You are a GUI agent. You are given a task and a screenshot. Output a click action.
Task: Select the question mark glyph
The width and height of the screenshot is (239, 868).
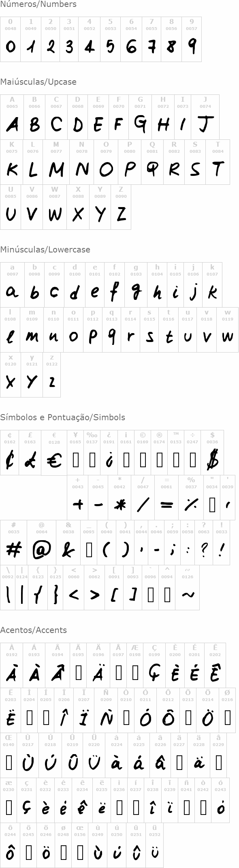click(204, 550)
